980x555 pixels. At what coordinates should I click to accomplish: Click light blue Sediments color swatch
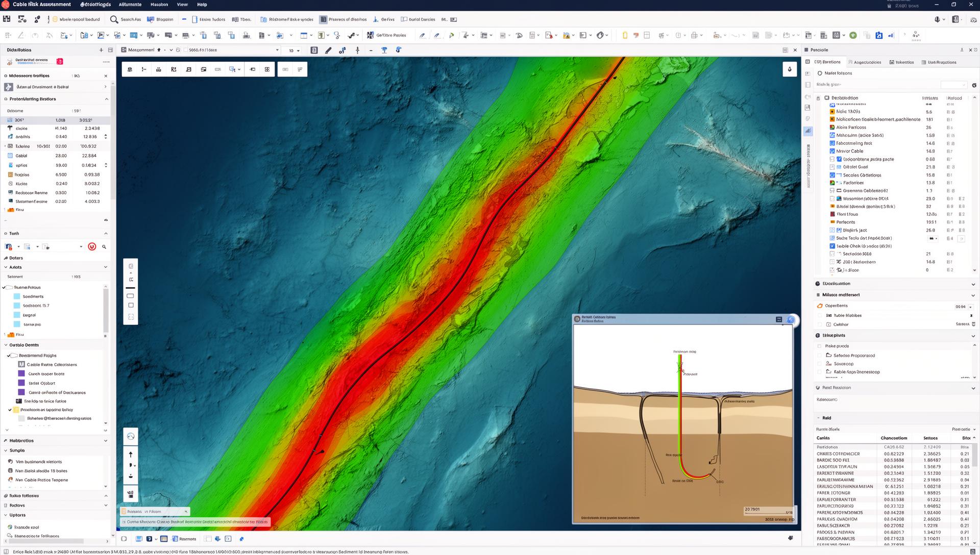[17, 296]
